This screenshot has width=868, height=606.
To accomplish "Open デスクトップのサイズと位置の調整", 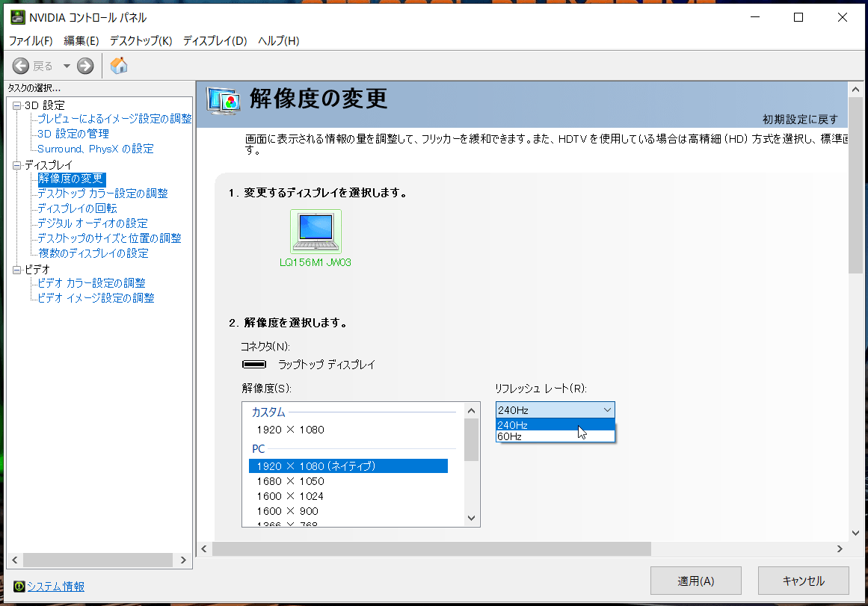I will coord(109,238).
